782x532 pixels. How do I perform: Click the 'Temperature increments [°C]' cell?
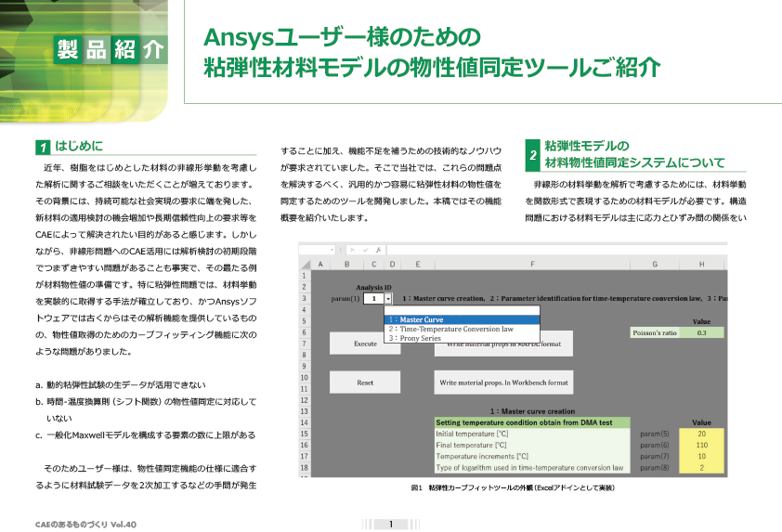pos(532,456)
